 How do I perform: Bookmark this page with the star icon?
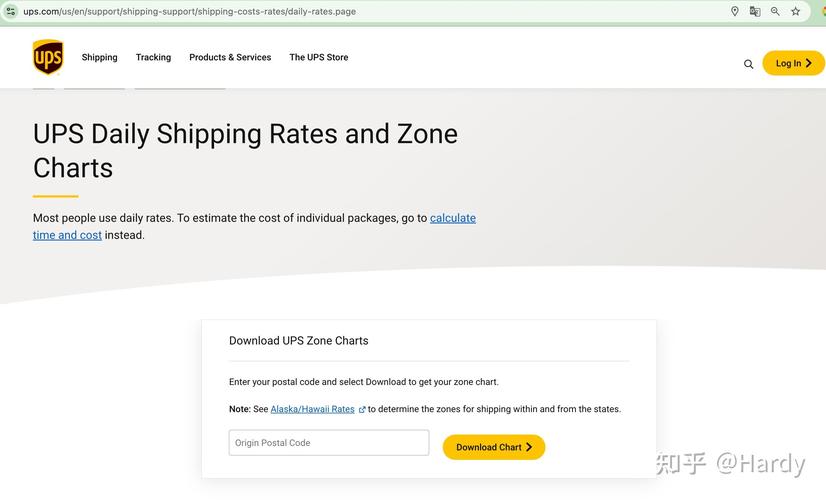795,11
